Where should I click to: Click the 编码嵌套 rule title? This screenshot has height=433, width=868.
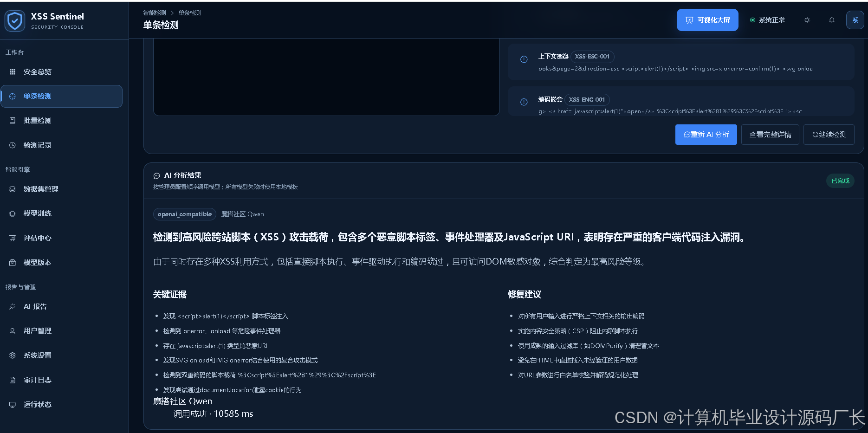(551, 100)
